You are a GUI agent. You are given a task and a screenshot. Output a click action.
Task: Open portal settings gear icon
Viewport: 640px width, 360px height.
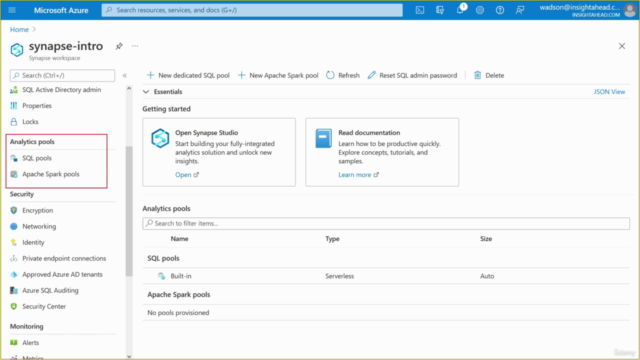480,10
